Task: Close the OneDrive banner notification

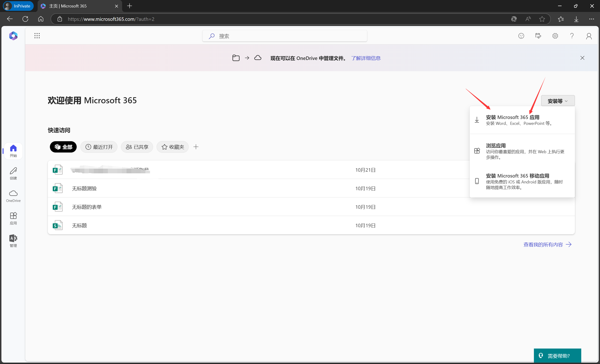Action: (x=582, y=58)
